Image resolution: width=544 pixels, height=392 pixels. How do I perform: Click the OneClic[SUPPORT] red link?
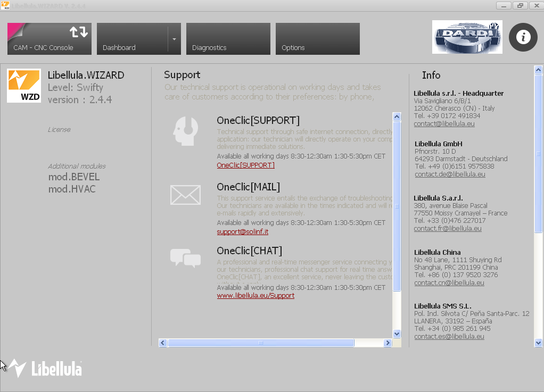pyautogui.click(x=245, y=165)
